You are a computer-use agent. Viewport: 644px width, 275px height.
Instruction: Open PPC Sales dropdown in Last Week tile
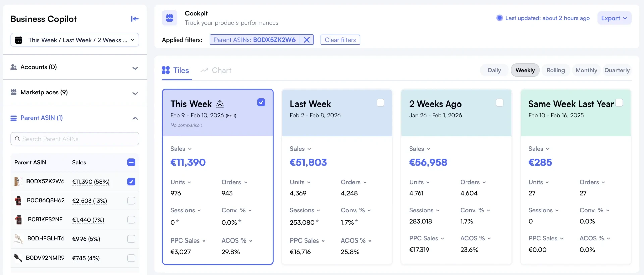point(308,240)
